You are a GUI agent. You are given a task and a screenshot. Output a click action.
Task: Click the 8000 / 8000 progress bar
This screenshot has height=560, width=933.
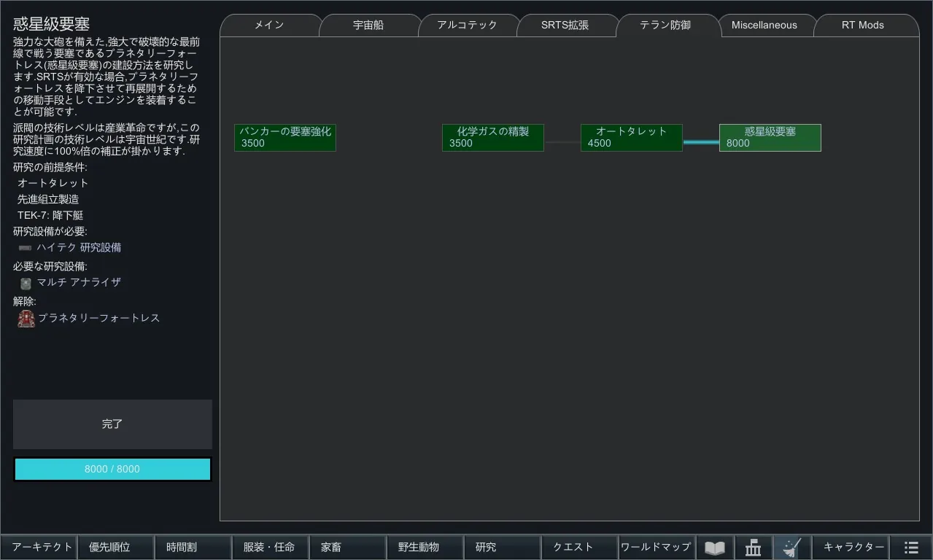point(112,470)
